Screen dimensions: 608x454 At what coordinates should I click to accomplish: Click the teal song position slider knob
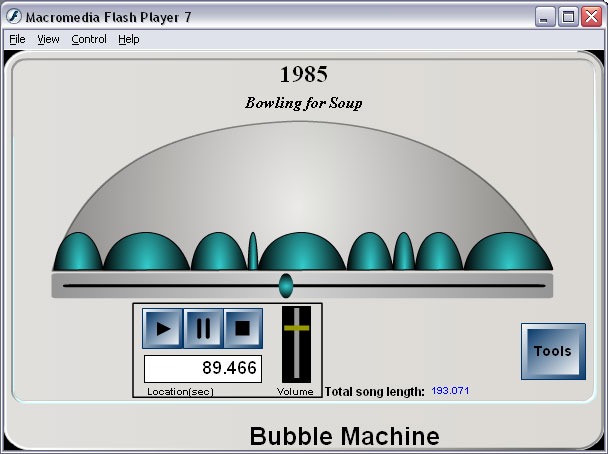(286, 286)
